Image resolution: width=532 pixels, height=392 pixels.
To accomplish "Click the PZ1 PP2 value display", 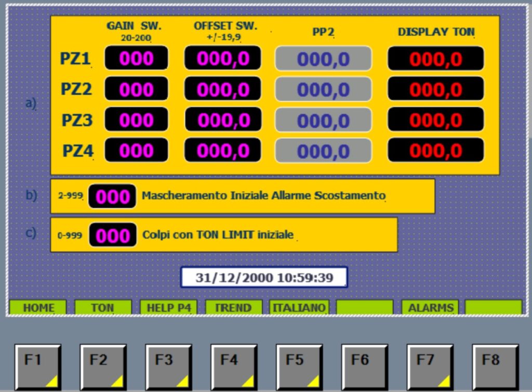I will tap(323, 59).
